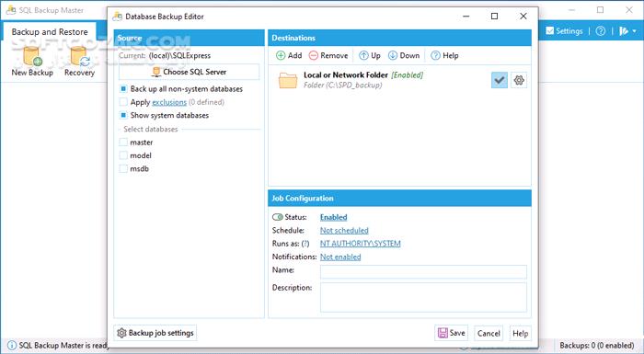Click Choose SQL Server button
This screenshot has height=354, width=644.
(x=189, y=72)
